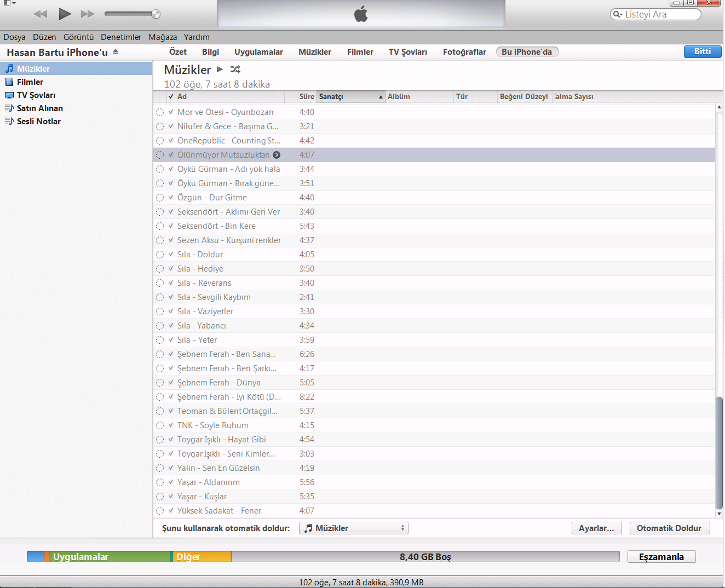Click the previous track rewind button

point(41,14)
